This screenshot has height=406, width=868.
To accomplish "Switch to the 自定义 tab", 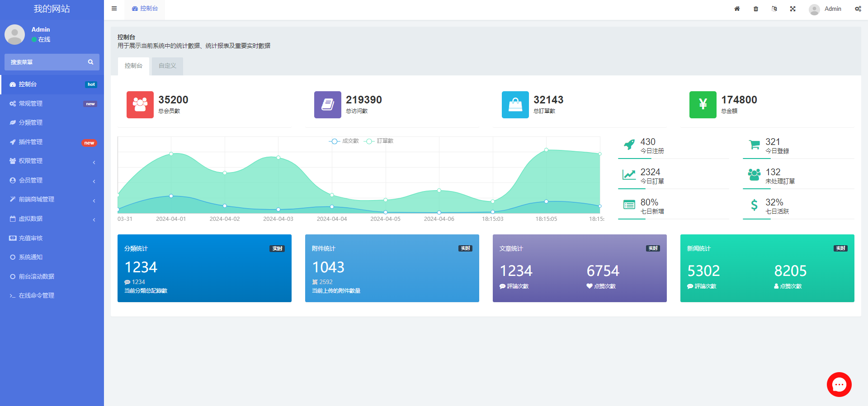I will (x=167, y=66).
